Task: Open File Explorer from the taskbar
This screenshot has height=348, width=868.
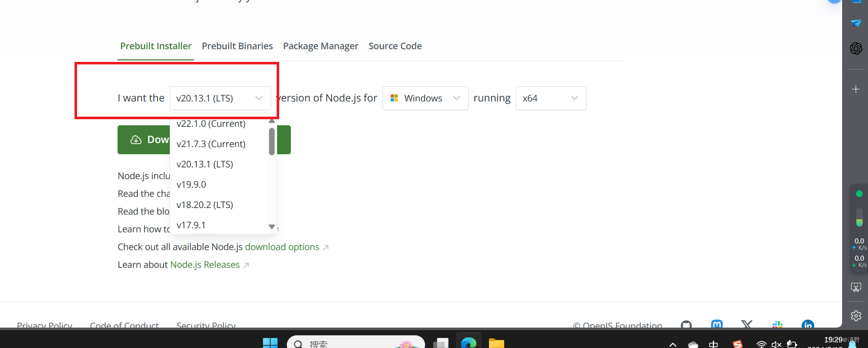Action: coord(497,343)
